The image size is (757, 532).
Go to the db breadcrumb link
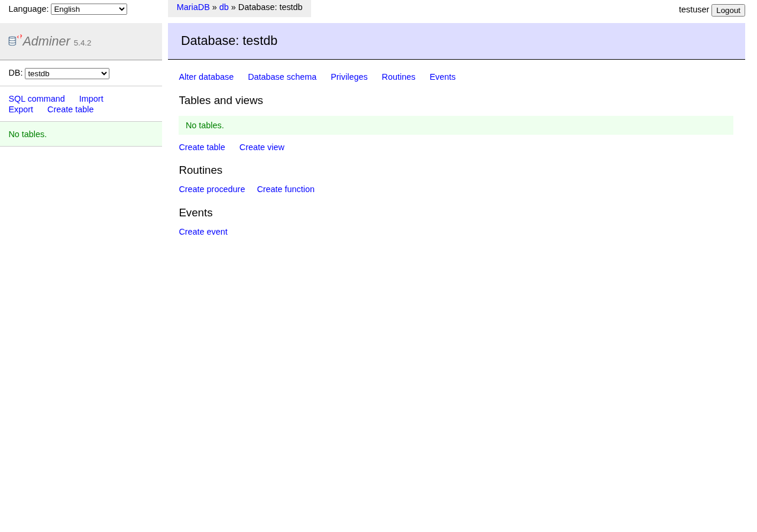[x=224, y=7]
